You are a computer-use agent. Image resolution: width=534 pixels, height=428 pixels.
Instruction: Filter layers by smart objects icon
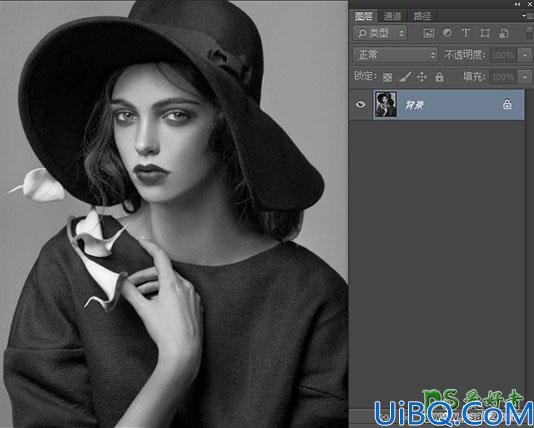pos(504,33)
